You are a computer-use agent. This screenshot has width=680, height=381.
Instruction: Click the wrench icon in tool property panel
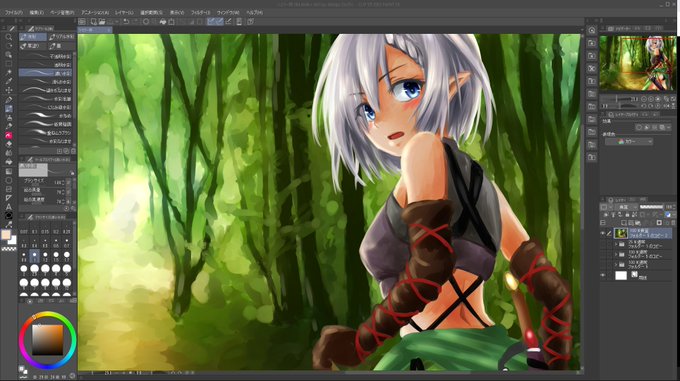click(73, 208)
